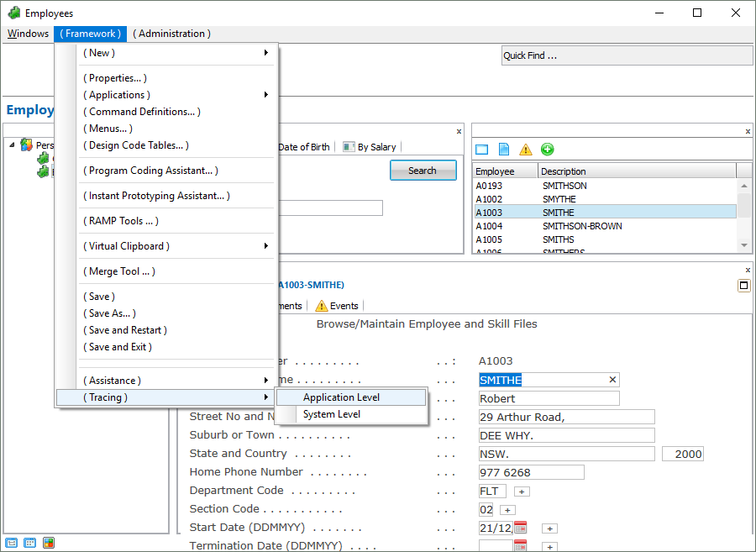756x552 pixels.
Task: Click the colored squares icon in status bar
Action: pyautogui.click(x=49, y=543)
